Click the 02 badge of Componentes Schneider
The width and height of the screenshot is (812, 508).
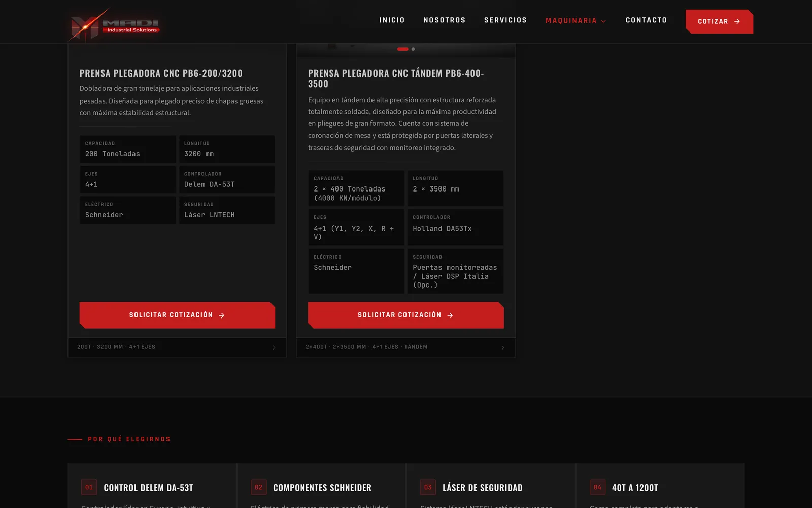click(258, 487)
